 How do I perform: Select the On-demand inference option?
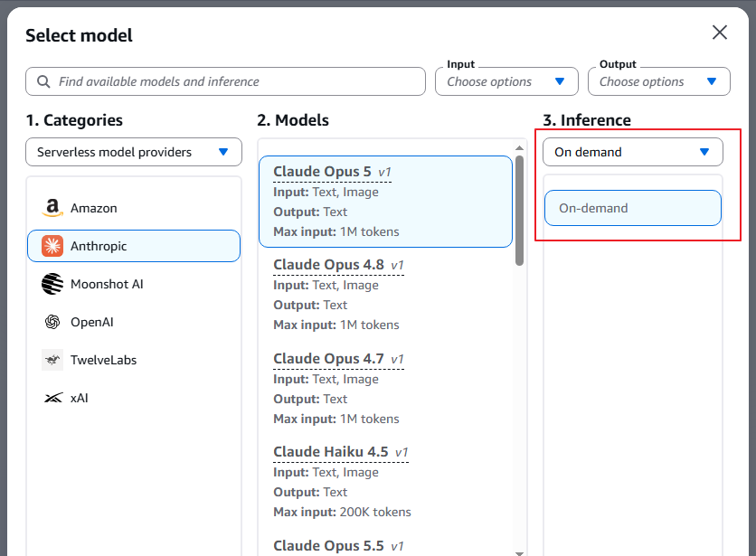pyautogui.click(x=633, y=208)
